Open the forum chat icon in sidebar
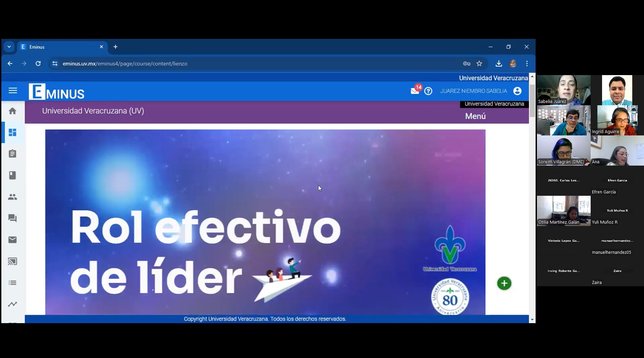The height and width of the screenshot is (358, 644). (12, 218)
